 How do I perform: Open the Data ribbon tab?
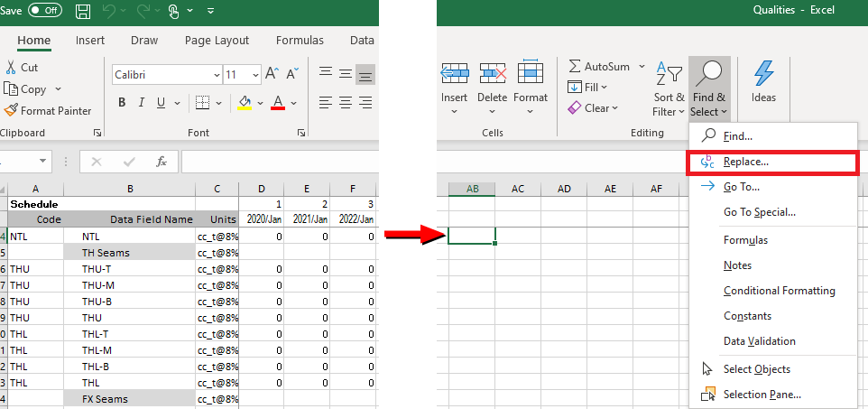coord(362,41)
